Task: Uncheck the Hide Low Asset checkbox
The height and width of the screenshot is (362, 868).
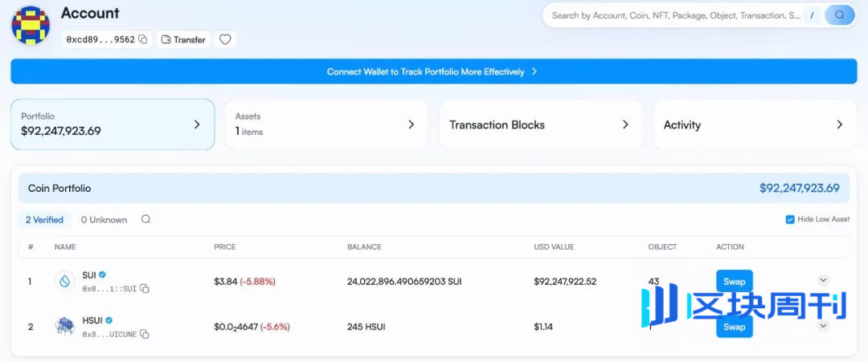Action: click(790, 219)
